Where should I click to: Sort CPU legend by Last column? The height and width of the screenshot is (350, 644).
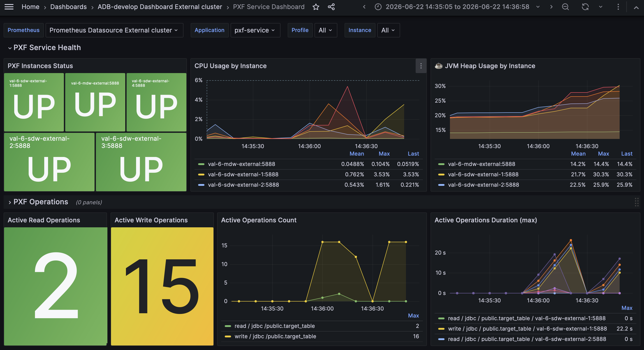(413, 154)
